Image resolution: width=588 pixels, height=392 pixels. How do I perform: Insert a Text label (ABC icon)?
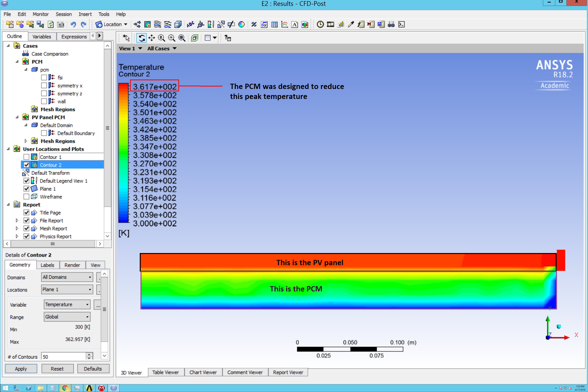(191, 24)
